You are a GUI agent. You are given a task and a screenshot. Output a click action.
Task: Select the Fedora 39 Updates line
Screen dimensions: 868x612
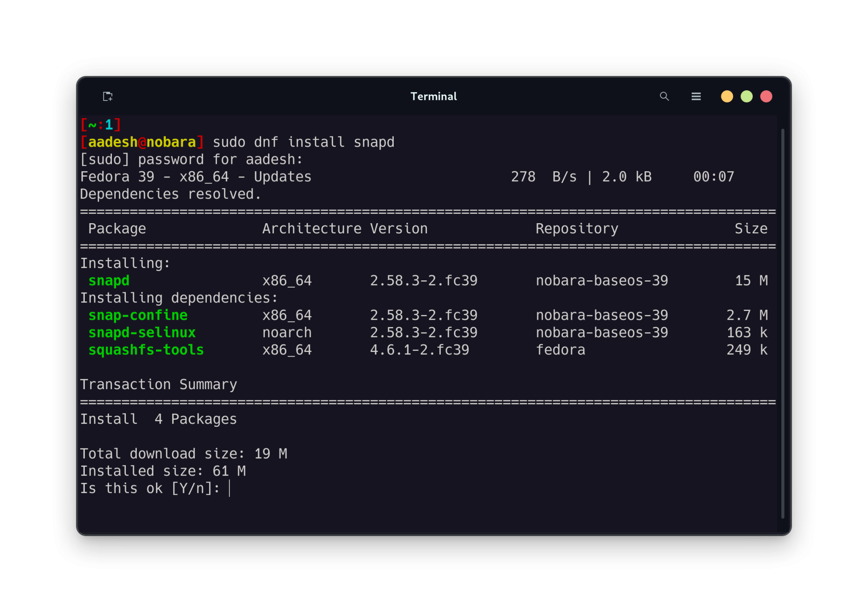[196, 176]
